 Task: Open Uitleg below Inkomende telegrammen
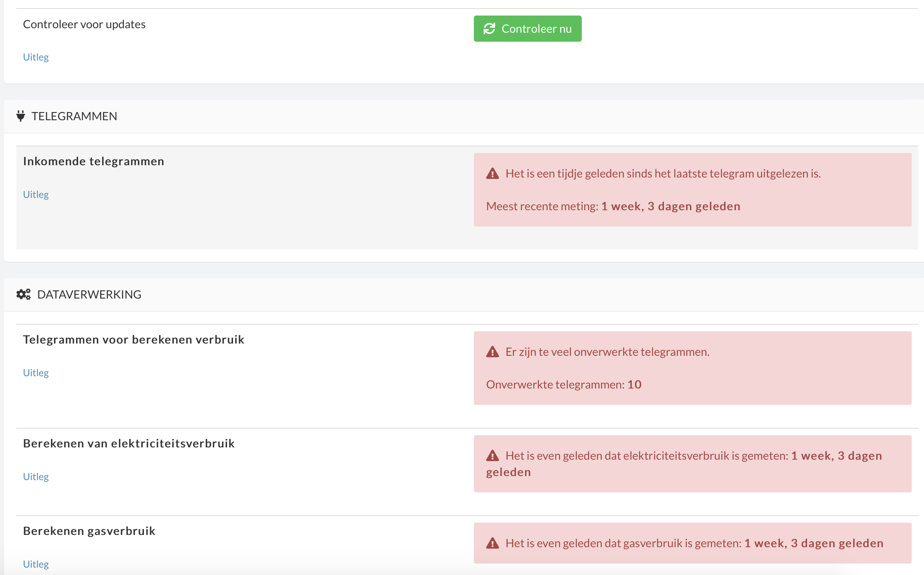pos(36,194)
